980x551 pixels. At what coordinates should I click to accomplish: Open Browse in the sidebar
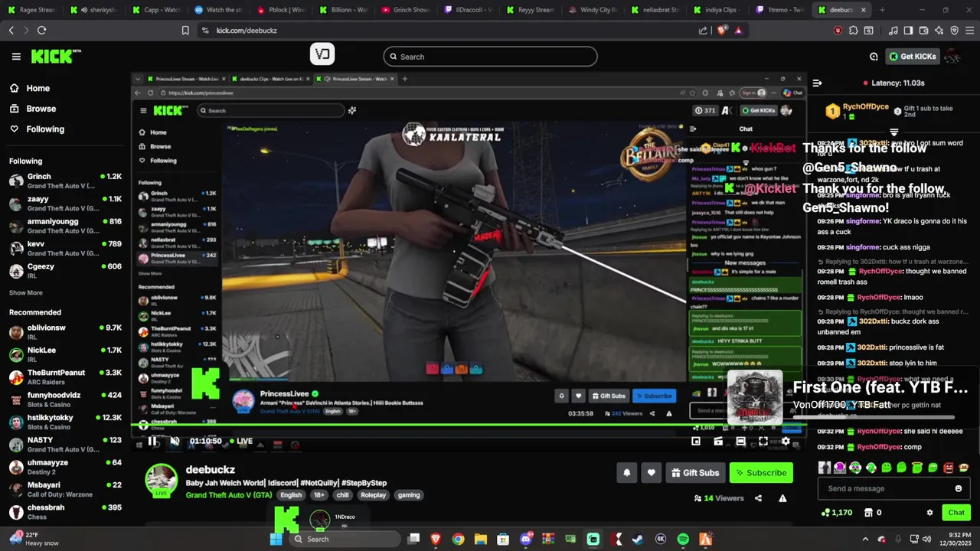coord(41,109)
